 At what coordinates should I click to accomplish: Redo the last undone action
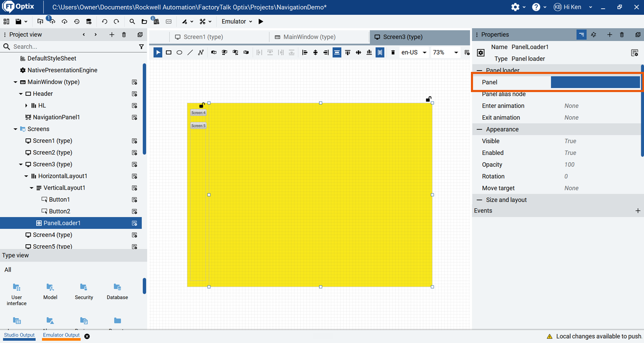click(116, 21)
